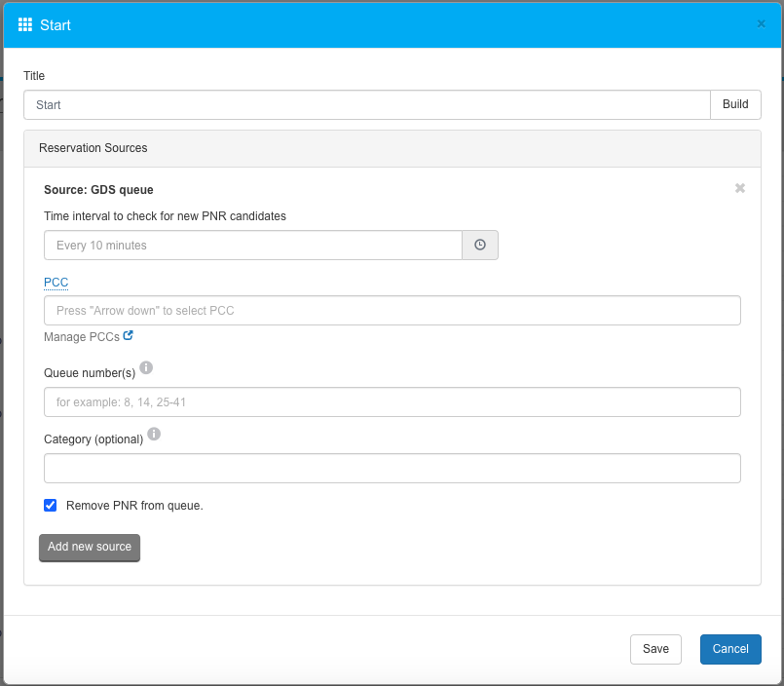The height and width of the screenshot is (686, 784).
Task: Show info tooltip for Queue number(s)
Action: tap(146, 367)
